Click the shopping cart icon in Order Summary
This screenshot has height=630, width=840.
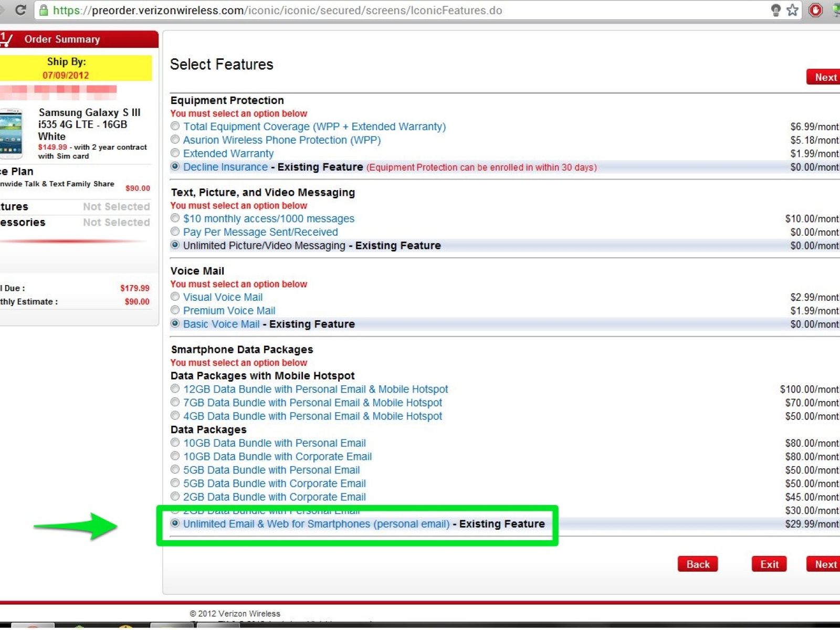coord(6,39)
